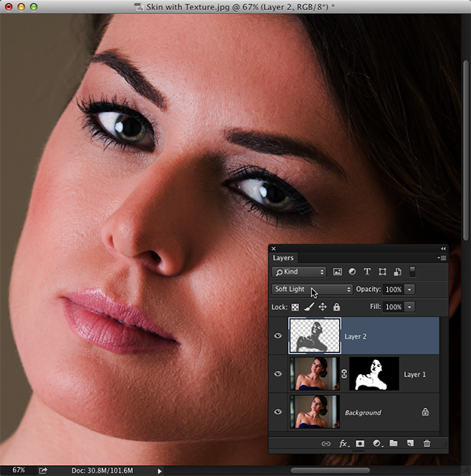Viewport: 471px width, 476px height.
Task: Select the Layers panel tab
Action: coord(283,257)
